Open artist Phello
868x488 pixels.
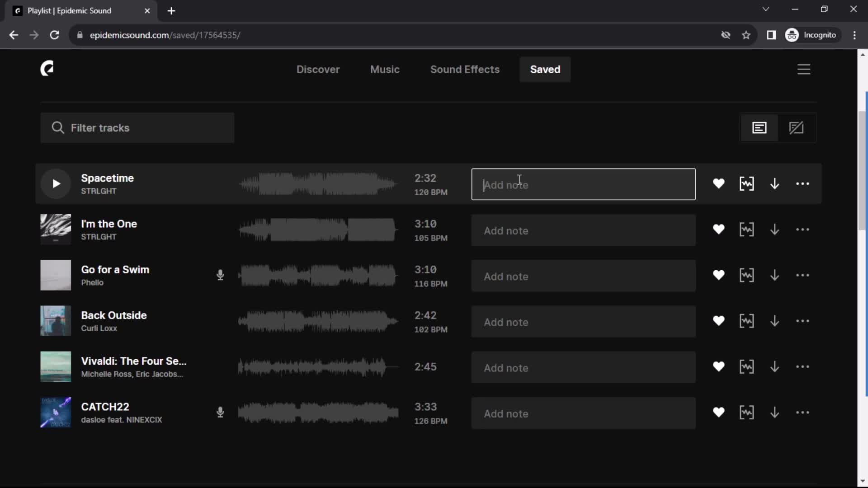92,282
